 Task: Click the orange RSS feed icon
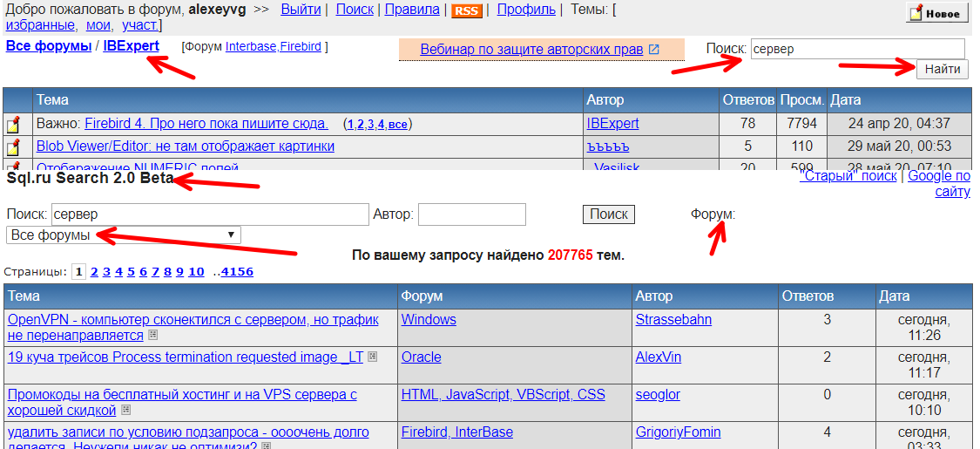coord(466,10)
